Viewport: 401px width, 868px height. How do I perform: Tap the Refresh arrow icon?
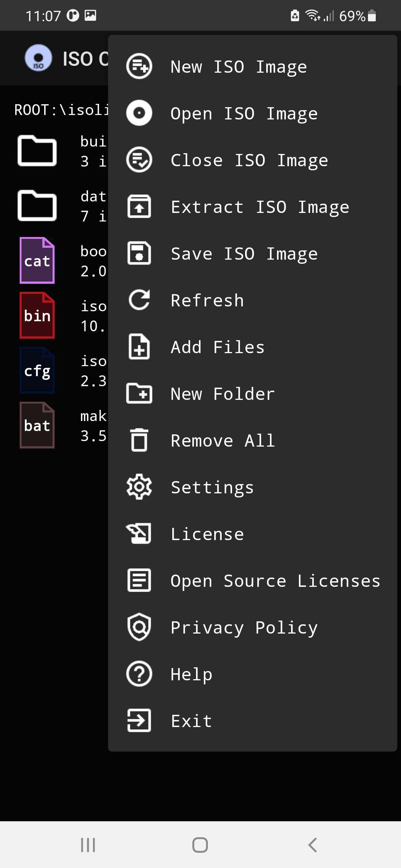(139, 300)
